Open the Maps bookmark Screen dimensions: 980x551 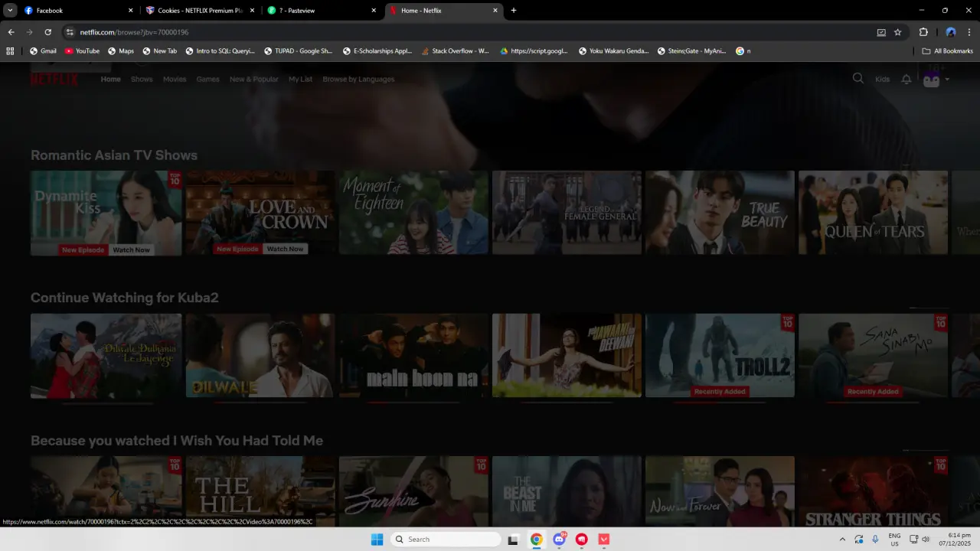tap(121, 51)
